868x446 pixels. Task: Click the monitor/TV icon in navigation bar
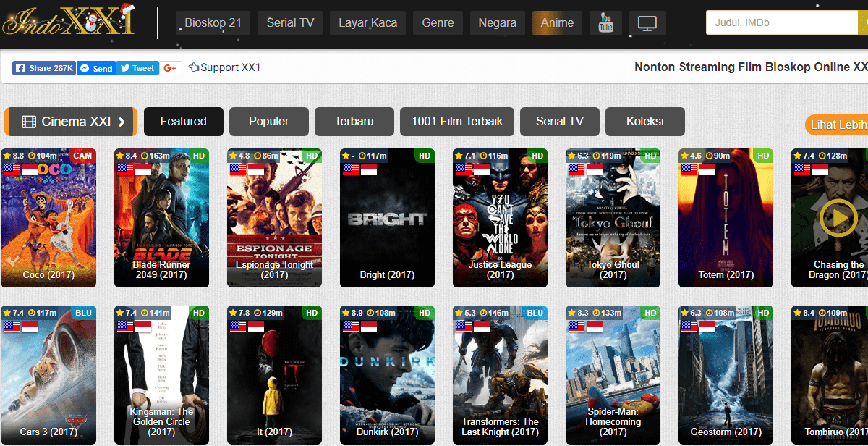(647, 23)
